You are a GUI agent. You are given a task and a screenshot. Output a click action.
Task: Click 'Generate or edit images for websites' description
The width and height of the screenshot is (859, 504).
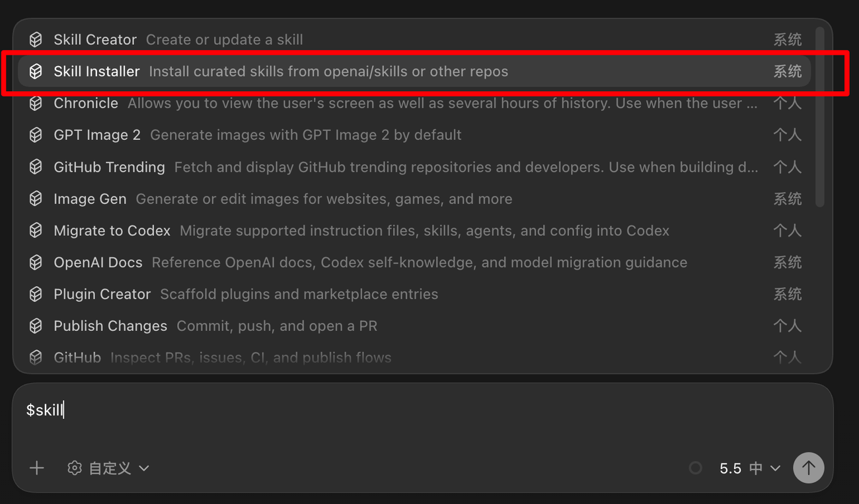[x=324, y=199]
